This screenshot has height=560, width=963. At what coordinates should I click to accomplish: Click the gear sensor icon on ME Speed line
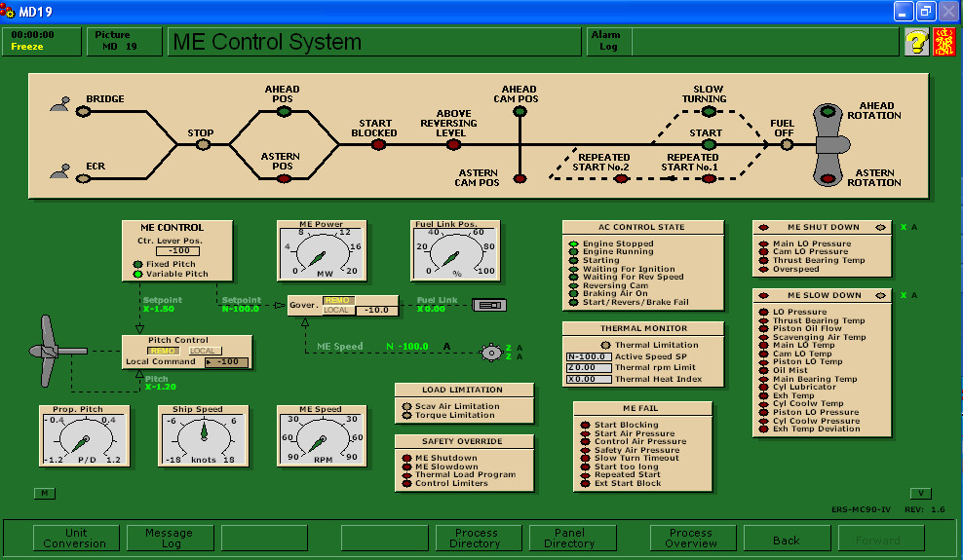tap(492, 352)
